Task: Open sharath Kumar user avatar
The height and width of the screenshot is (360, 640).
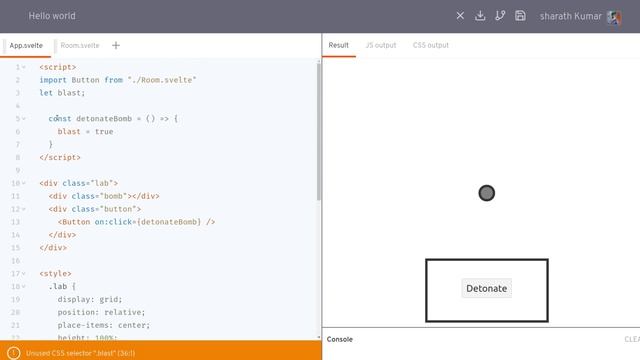Action: (x=614, y=17)
